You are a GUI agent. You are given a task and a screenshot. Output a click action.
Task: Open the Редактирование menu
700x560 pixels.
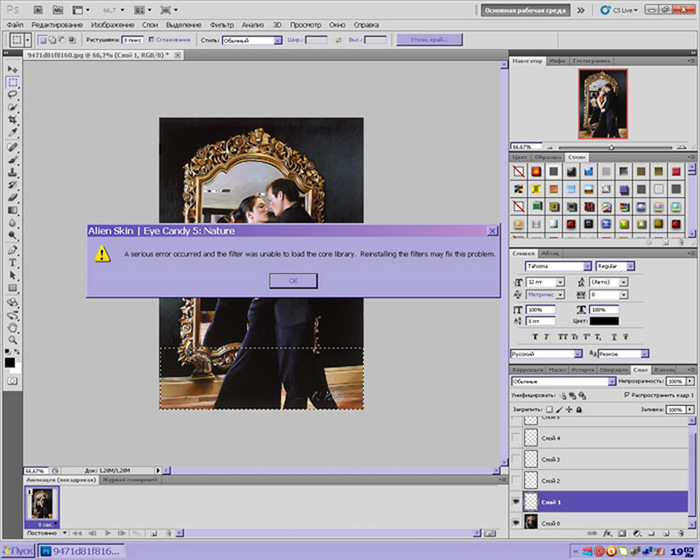pyautogui.click(x=57, y=25)
